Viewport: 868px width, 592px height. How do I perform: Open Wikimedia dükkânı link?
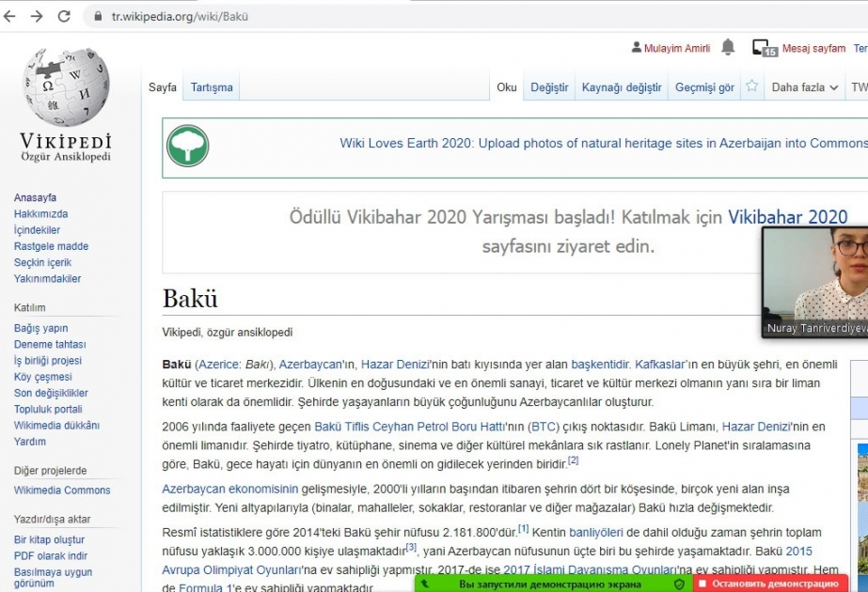click(x=56, y=425)
